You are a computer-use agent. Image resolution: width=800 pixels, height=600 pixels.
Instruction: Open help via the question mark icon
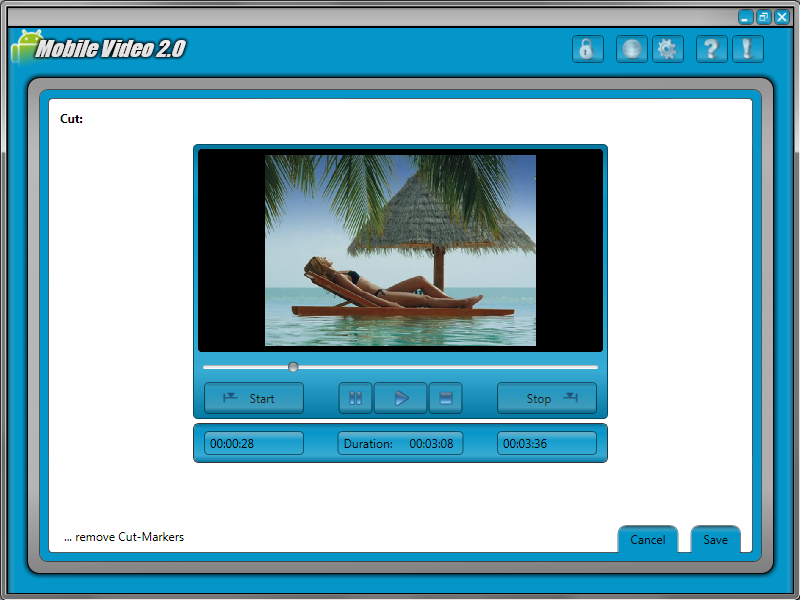tap(710, 49)
